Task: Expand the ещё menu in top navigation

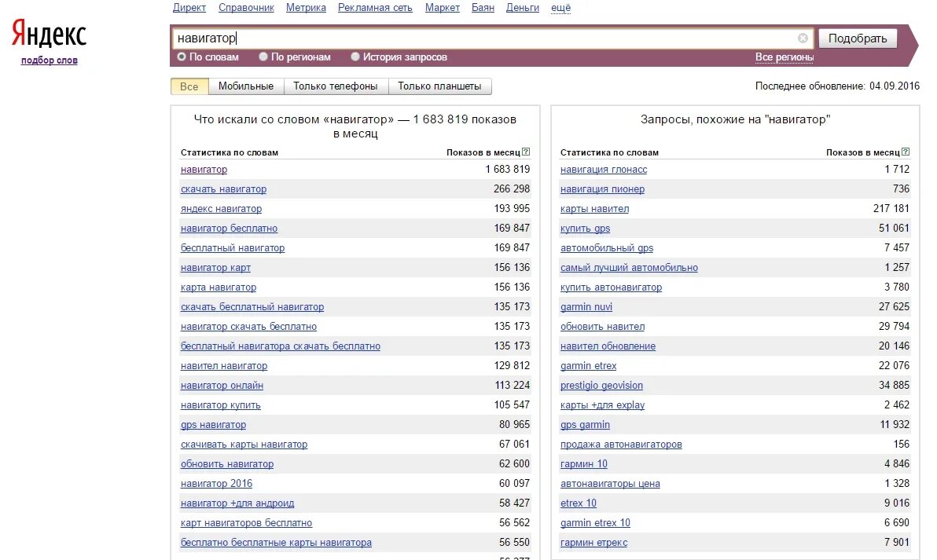Action: point(560,8)
